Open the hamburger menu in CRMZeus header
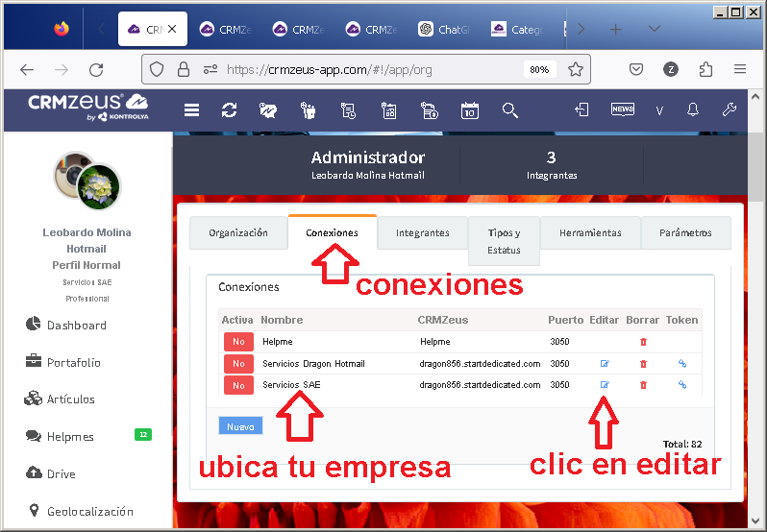The width and height of the screenshot is (767, 532). click(x=192, y=110)
